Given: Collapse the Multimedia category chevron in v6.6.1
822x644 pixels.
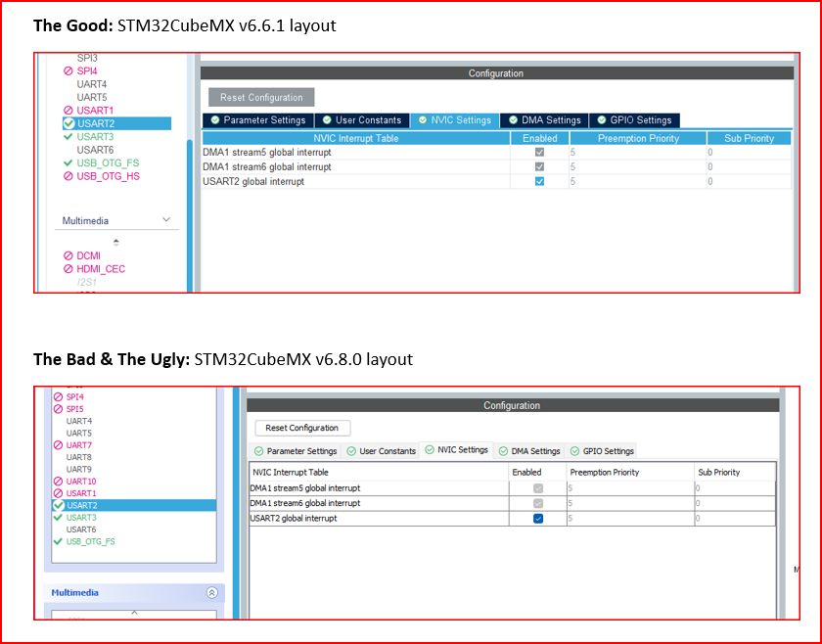Looking at the screenshot, I should [x=166, y=220].
